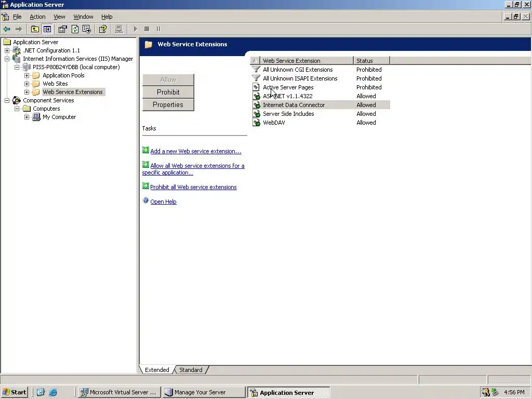This screenshot has width=532, height=399.
Task: Click Prohibit all Web service extensions link
Action: (193, 187)
